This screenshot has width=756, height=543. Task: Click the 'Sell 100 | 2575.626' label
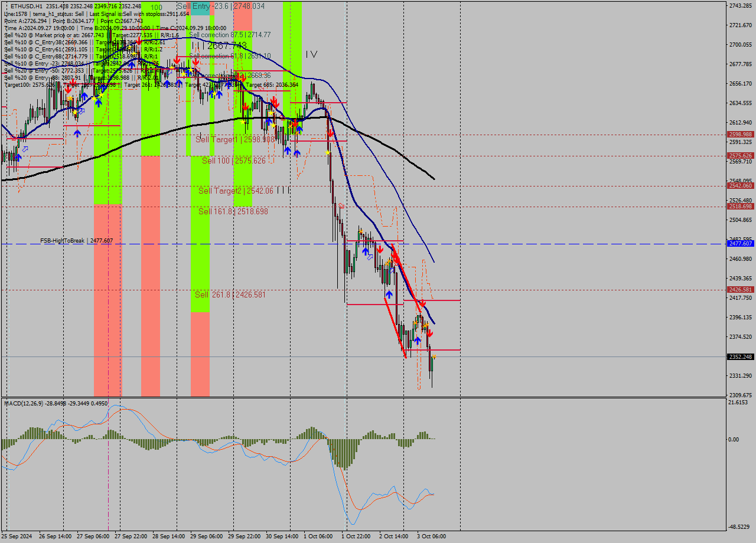pyautogui.click(x=234, y=161)
